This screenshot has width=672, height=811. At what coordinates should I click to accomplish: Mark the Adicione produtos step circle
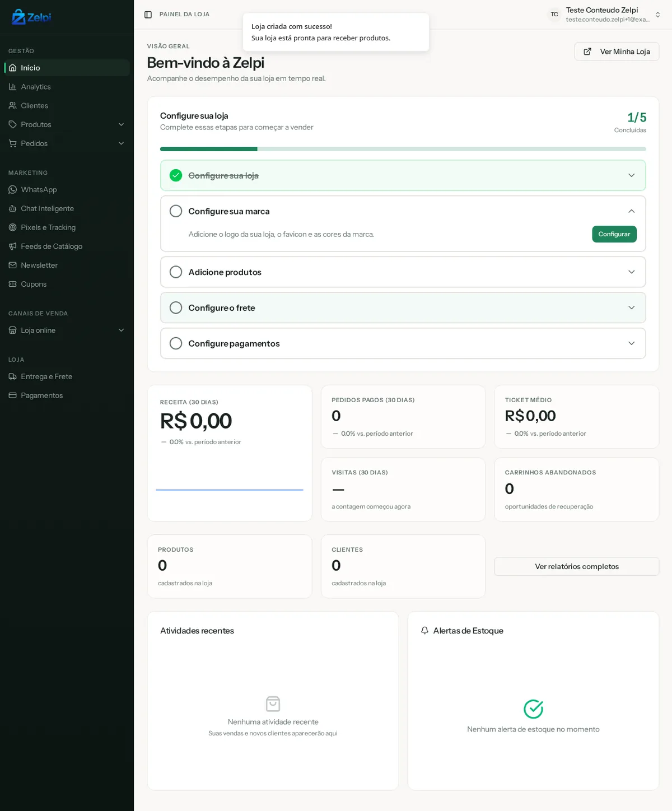176,272
